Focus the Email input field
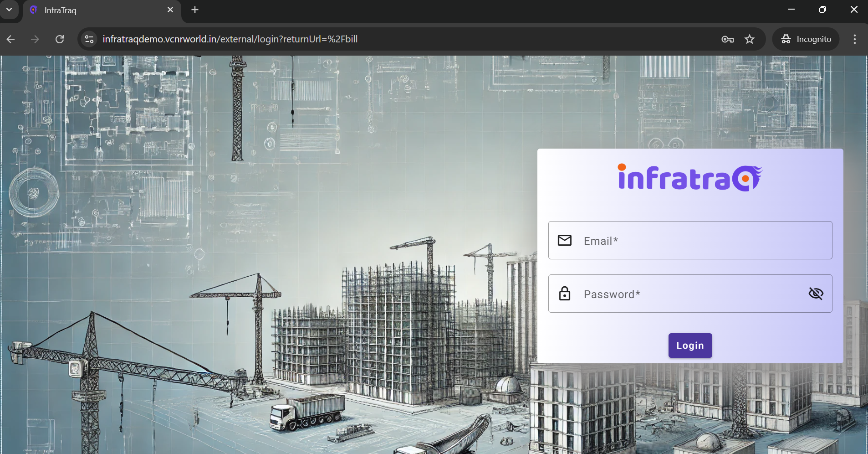 690,240
